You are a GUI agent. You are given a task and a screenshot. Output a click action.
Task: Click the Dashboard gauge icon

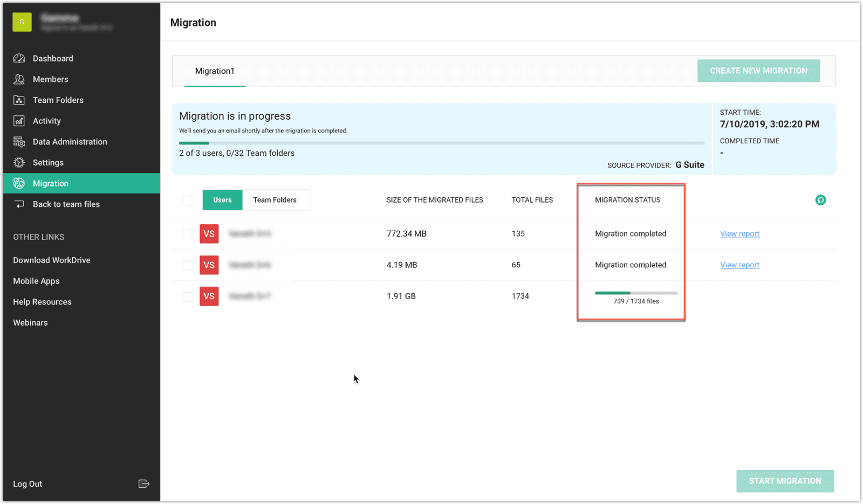(19, 58)
